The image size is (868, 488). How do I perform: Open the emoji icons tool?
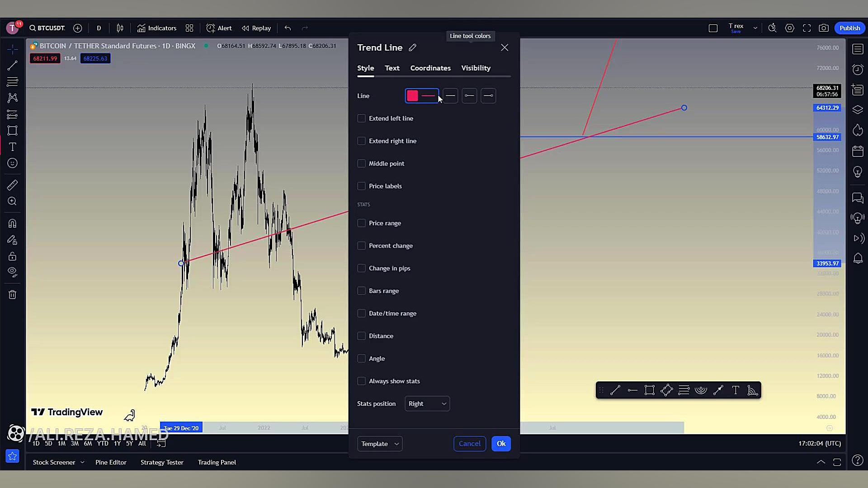click(12, 163)
